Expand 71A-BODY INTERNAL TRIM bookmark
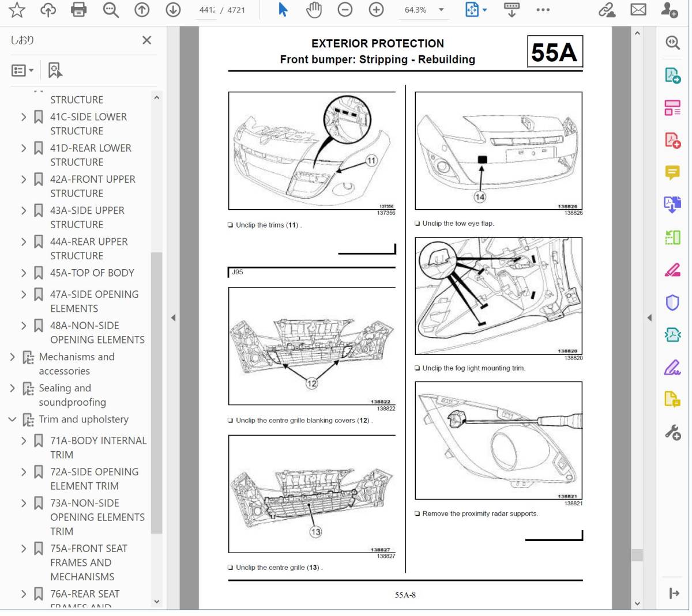The image size is (692, 616). 24,441
